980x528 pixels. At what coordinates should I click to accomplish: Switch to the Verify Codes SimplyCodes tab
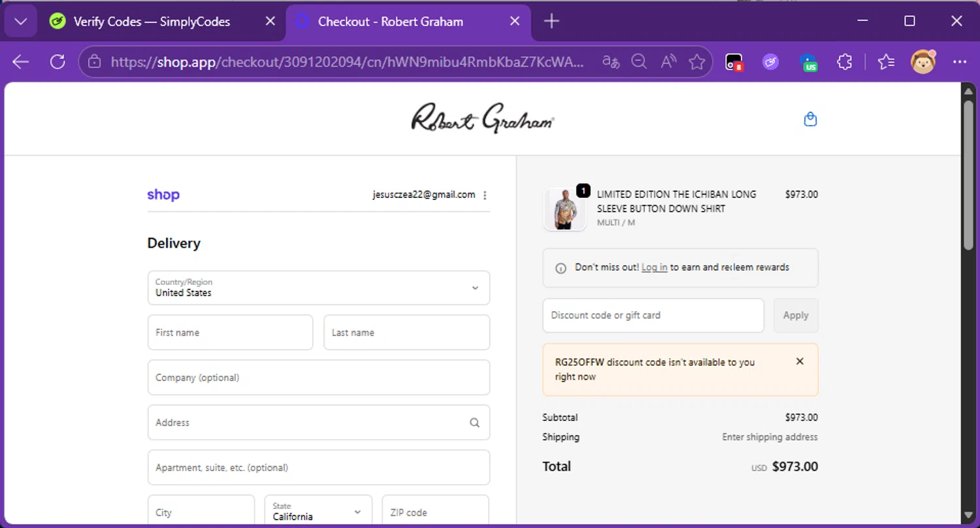(152, 22)
